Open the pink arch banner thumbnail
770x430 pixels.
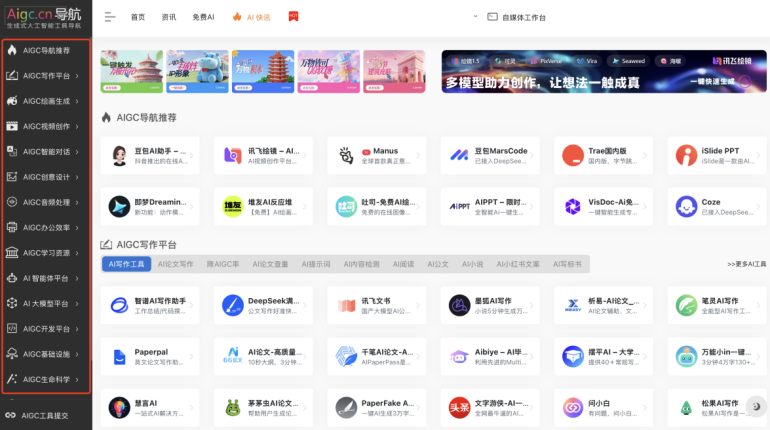click(x=394, y=71)
